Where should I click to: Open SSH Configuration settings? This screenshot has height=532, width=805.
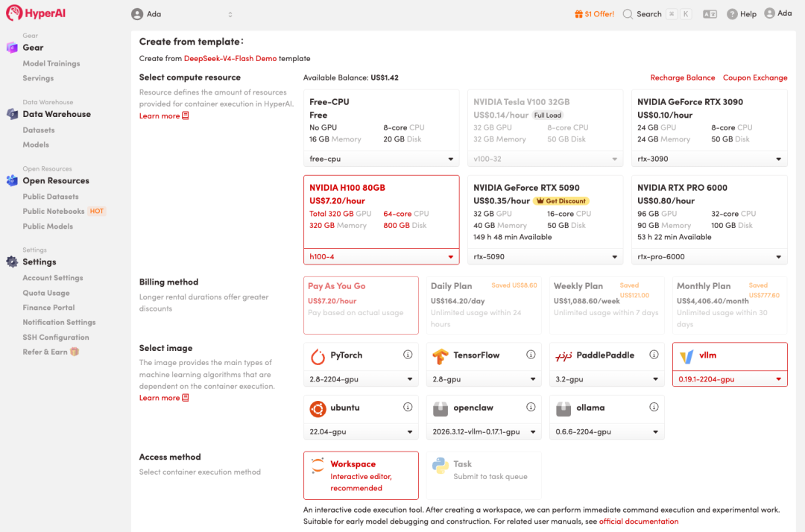(56, 337)
